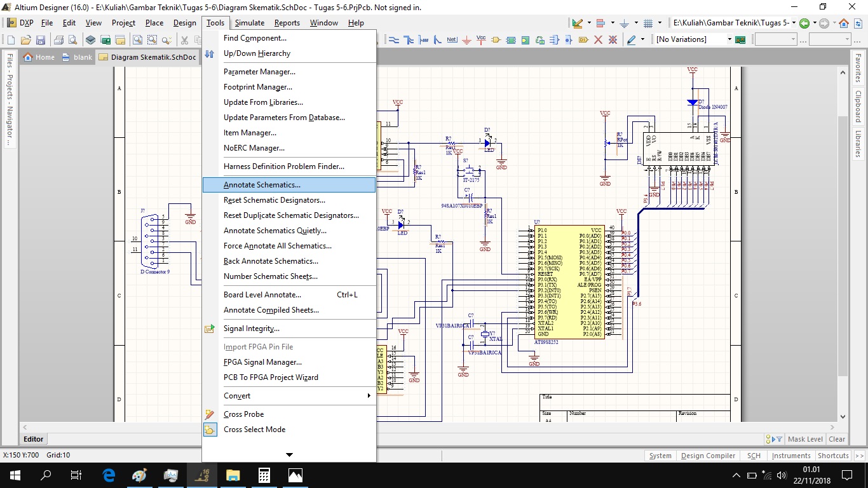
Task: Click the grids toolbar icon
Action: click(x=648, y=24)
